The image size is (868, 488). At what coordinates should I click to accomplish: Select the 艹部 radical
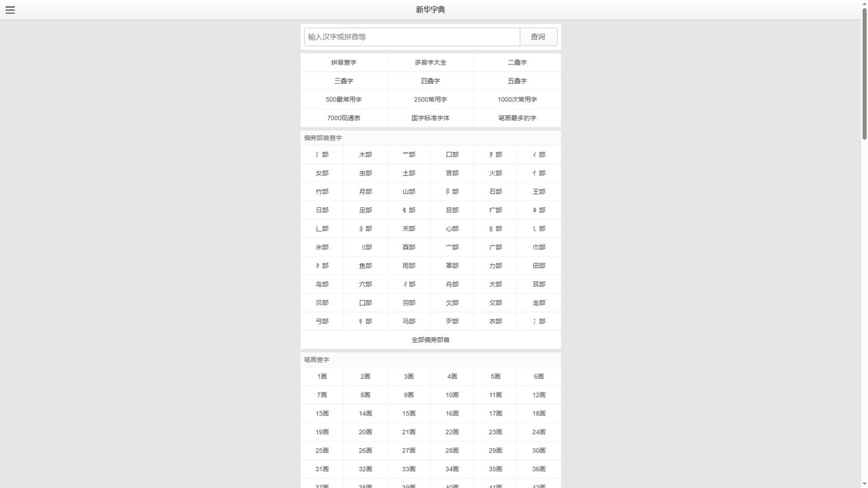tap(409, 155)
